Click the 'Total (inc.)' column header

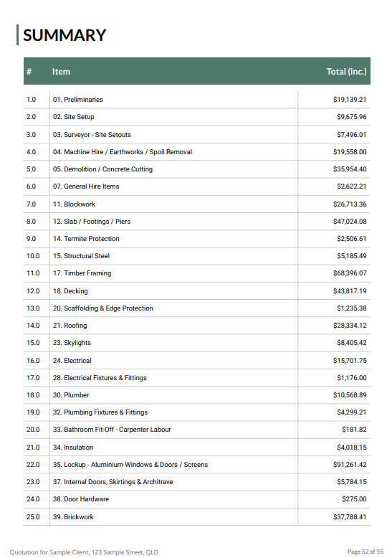[x=346, y=72]
